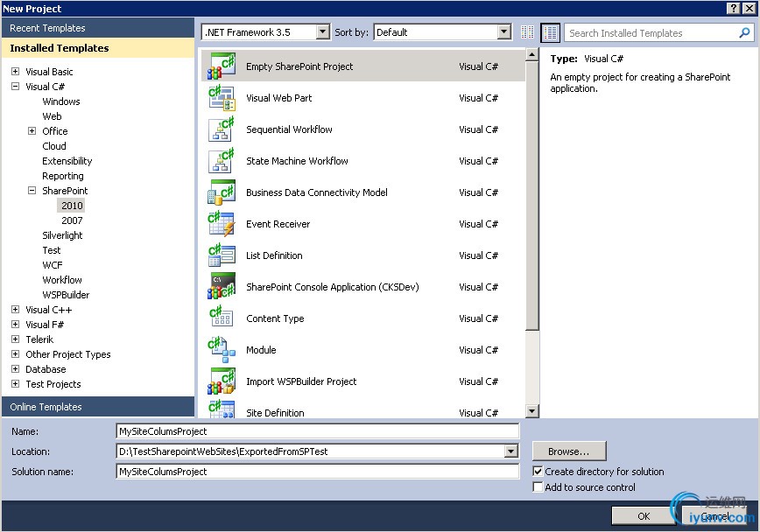Select the State Machine Workflow icon
The height and width of the screenshot is (532, 760).
(x=222, y=161)
